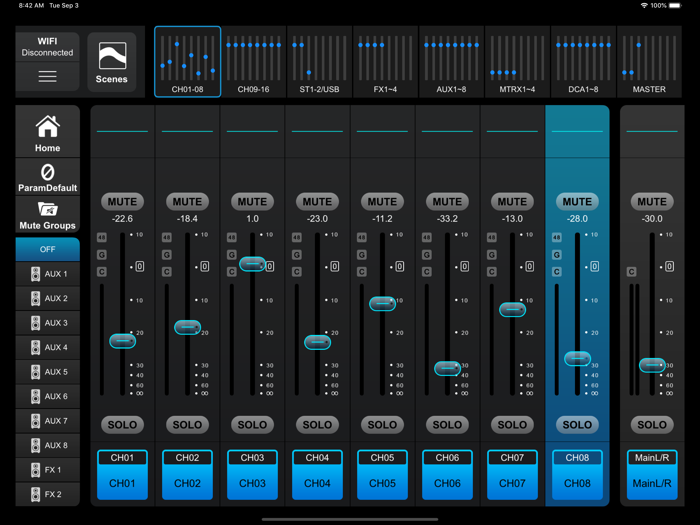Open the CH07 channel name button
The image size is (700, 525).
pyautogui.click(x=512, y=475)
